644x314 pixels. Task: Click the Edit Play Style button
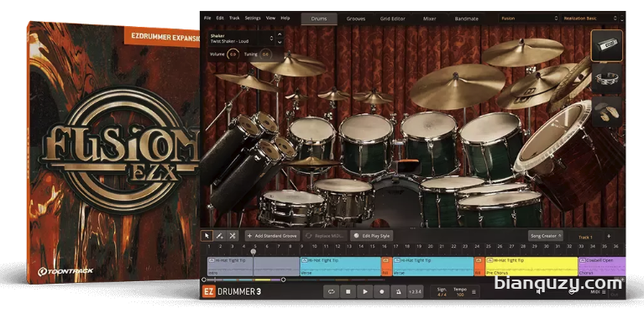click(372, 236)
